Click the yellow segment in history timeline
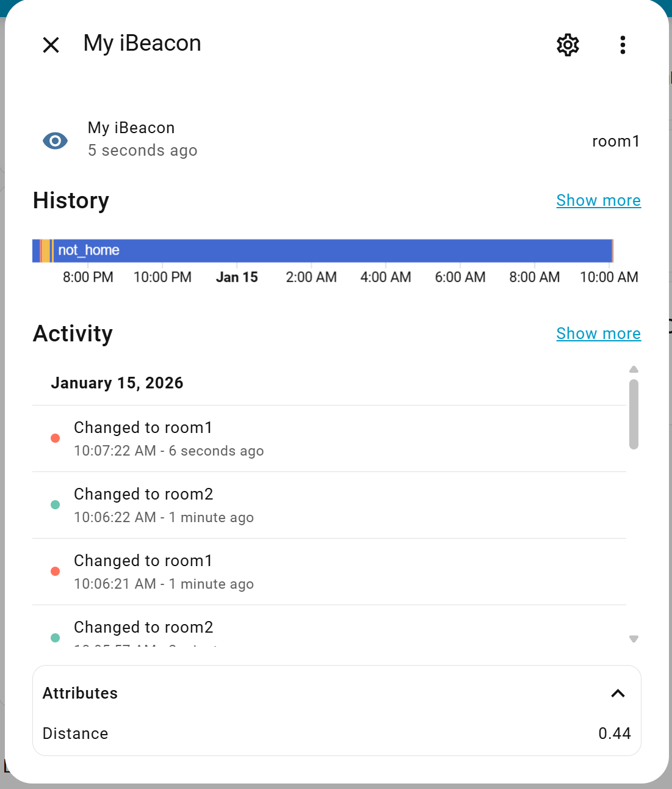This screenshot has width=672, height=789. click(x=46, y=250)
